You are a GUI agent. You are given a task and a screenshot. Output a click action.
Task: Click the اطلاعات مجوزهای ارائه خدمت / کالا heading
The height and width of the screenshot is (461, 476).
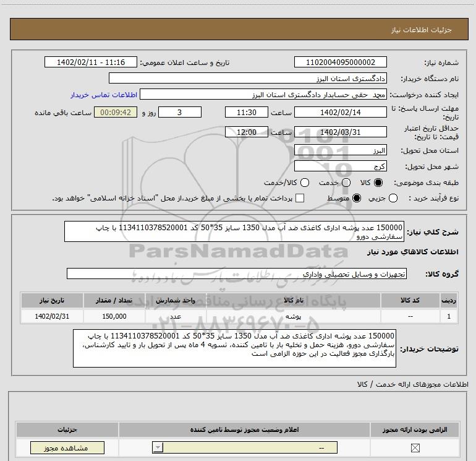(412, 384)
